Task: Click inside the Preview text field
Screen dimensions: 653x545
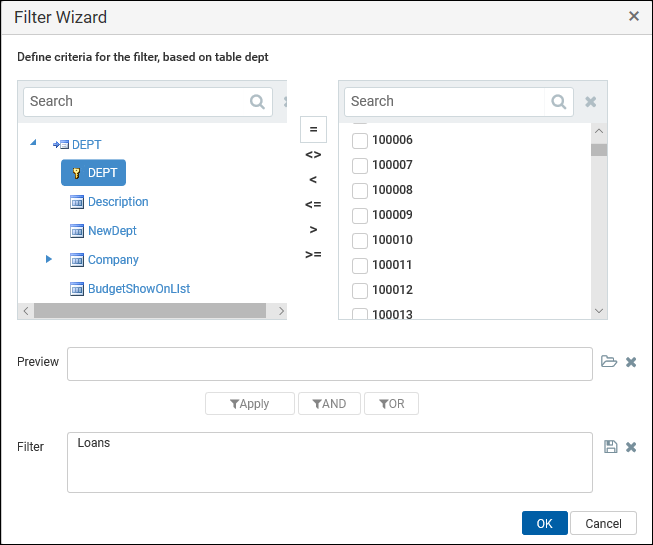Action: pyautogui.click(x=329, y=364)
